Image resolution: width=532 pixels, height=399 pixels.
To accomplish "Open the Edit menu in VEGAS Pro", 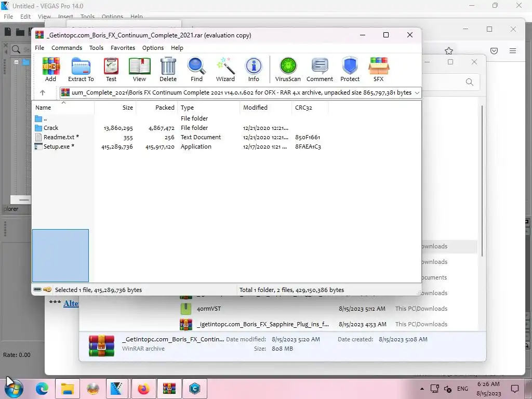I will coord(25,16).
